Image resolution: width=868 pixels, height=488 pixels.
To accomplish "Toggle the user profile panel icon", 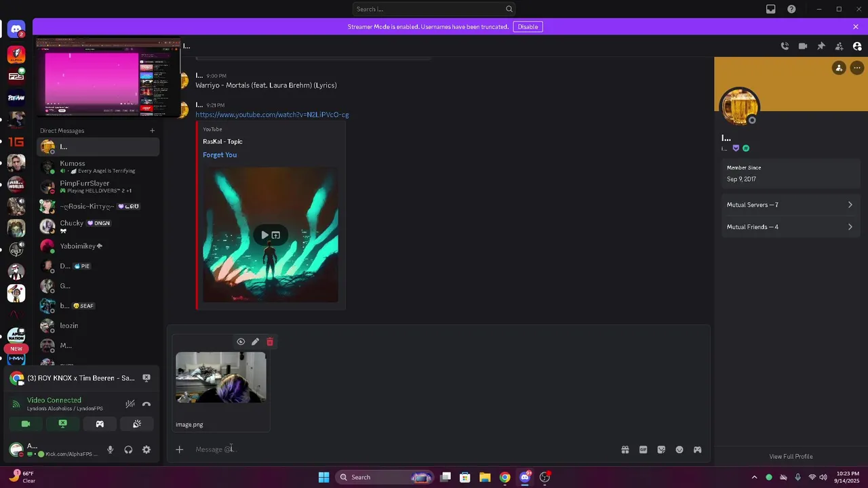I will [x=857, y=46].
